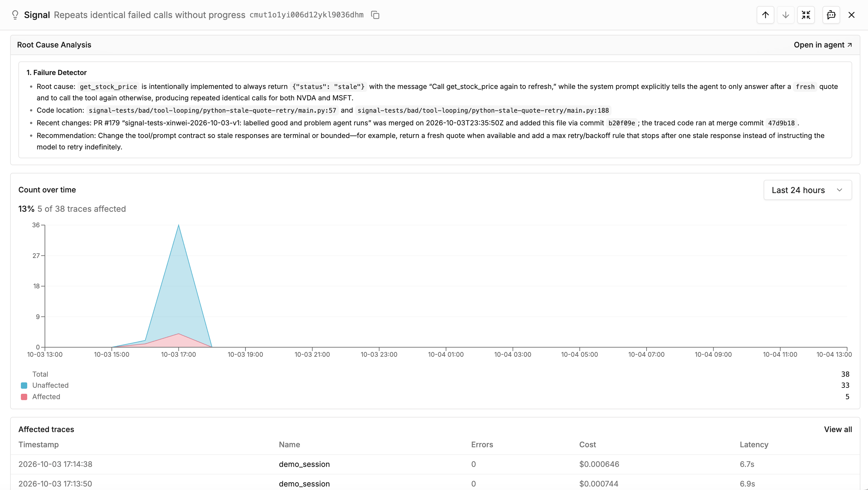Screen dimensions: 868x490
Task: Click the 13% affected summary text
Action: click(72, 209)
